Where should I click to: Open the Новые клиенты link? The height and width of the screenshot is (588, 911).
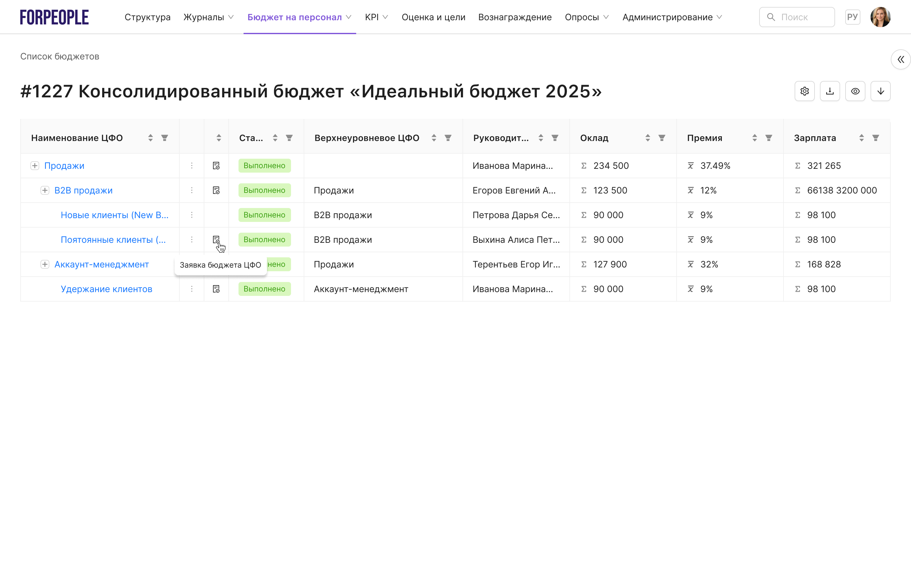click(114, 215)
